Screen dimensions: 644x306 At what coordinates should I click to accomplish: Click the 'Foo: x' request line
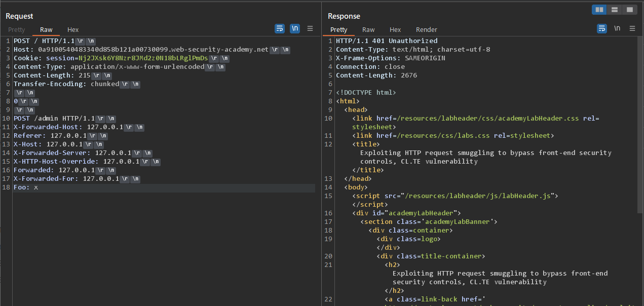click(26, 187)
